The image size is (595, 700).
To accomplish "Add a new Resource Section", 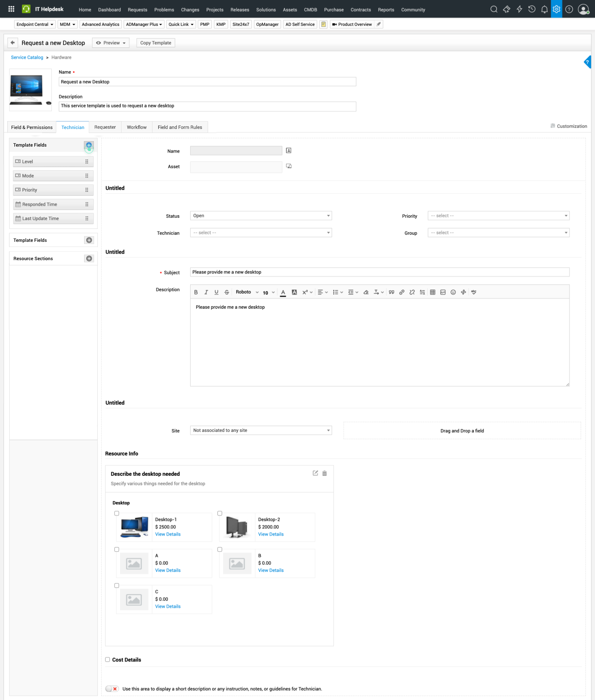I will point(89,259).
